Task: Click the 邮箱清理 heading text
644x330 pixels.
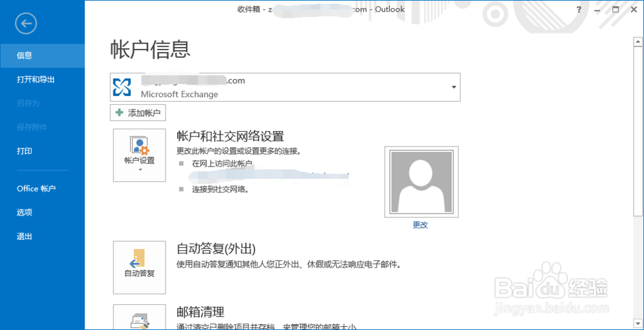Action: coord(200,311)
